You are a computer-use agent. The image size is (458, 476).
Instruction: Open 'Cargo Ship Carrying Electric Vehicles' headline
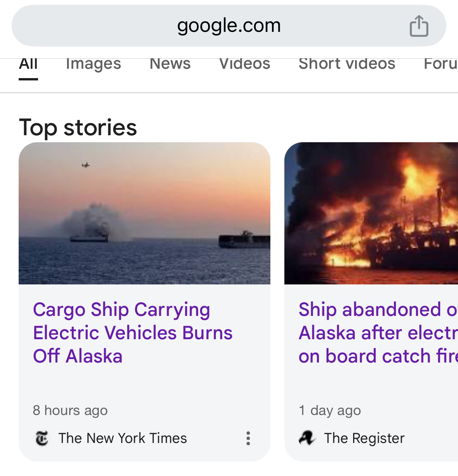tap(133, 333)
